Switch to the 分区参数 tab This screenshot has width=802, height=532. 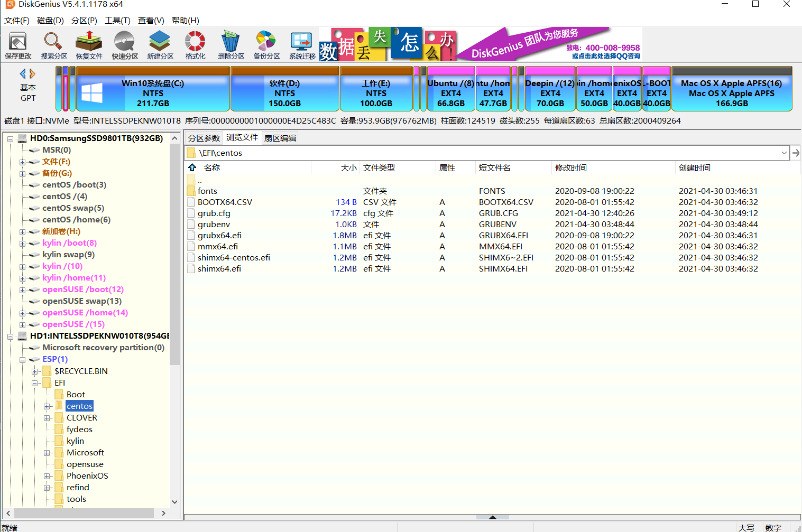pyautogui.click(x=204, y=138)
